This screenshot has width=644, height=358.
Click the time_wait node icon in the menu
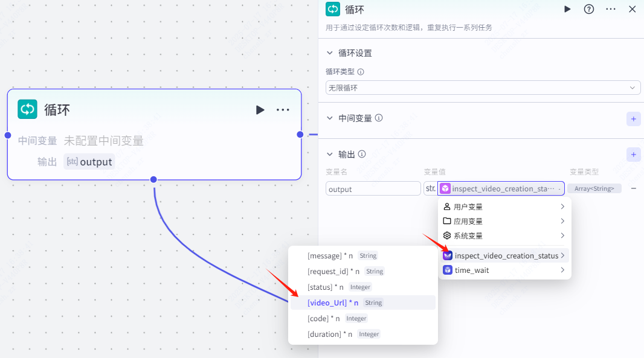[x=448, y=270]
